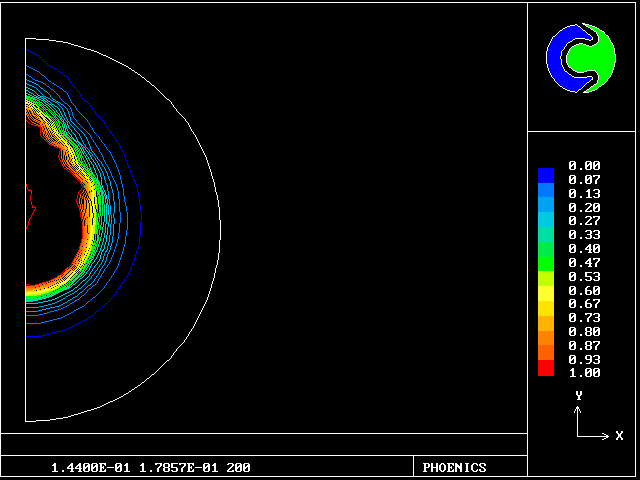
Task: Click the PHOENICS label in status bar
Action: tap(454, 467)
